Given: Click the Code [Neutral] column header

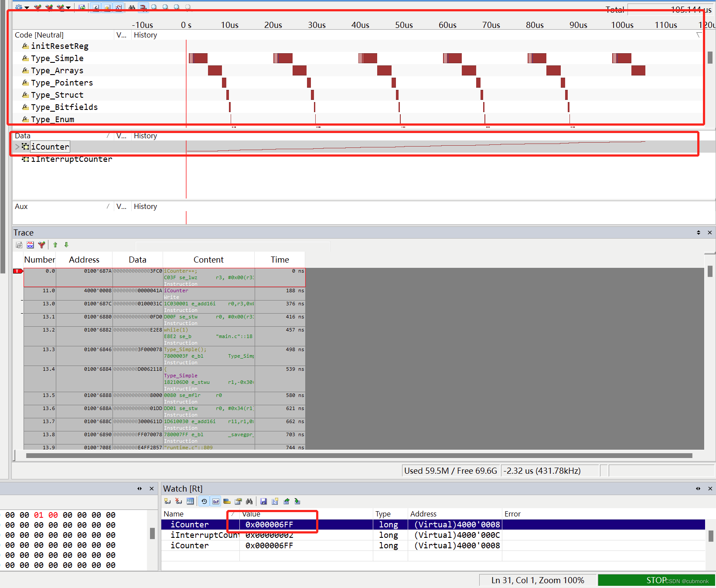Looking at the screenshot, I should [x=63, y=35].
